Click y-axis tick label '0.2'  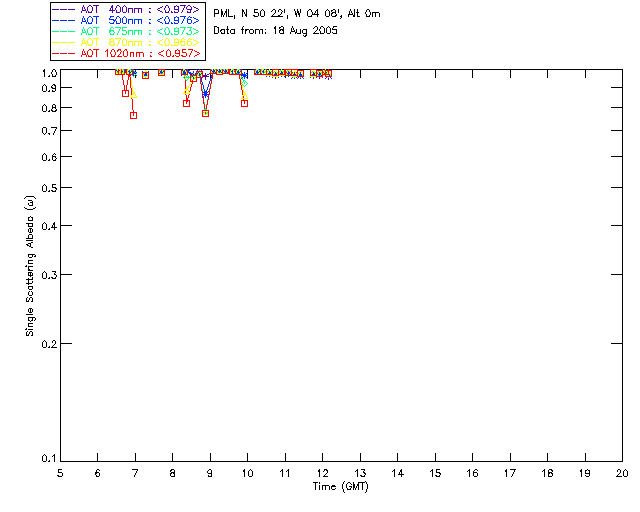click(x=49, y=344)
